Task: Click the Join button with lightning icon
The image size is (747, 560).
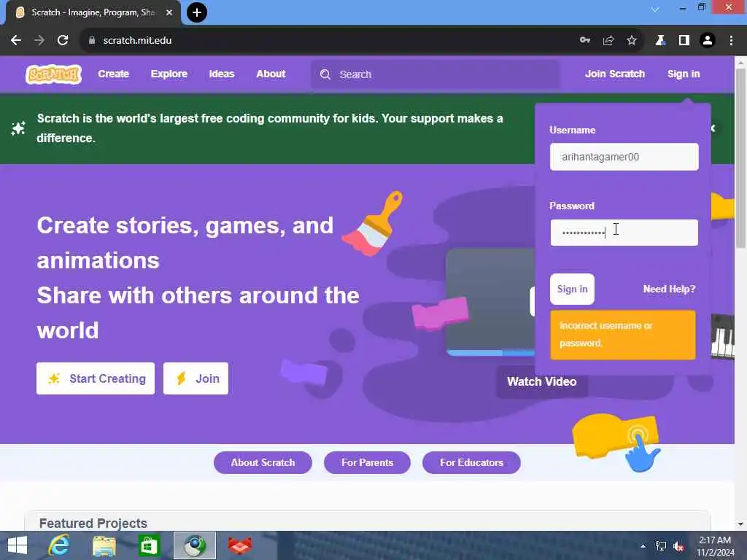Action: pyautogui.click(x=196, y=378)
